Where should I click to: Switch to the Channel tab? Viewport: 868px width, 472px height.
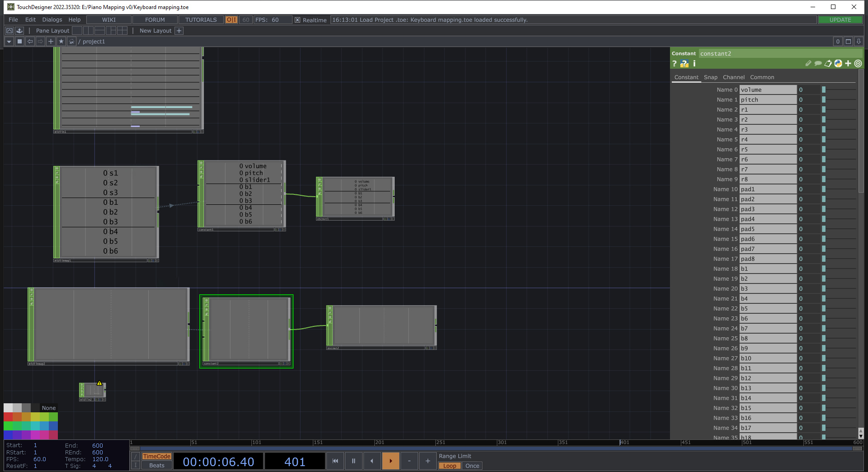click(733, 77)
